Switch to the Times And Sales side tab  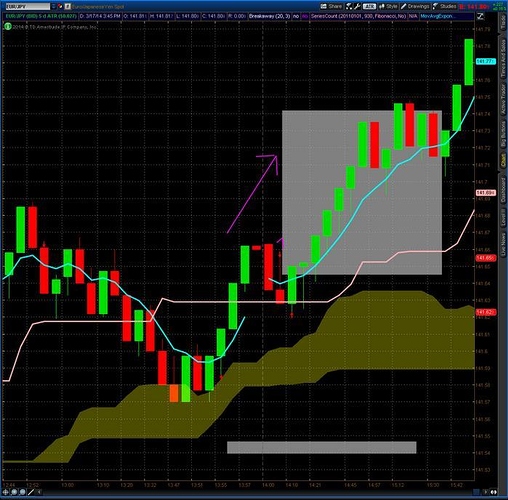coord(503,59)
